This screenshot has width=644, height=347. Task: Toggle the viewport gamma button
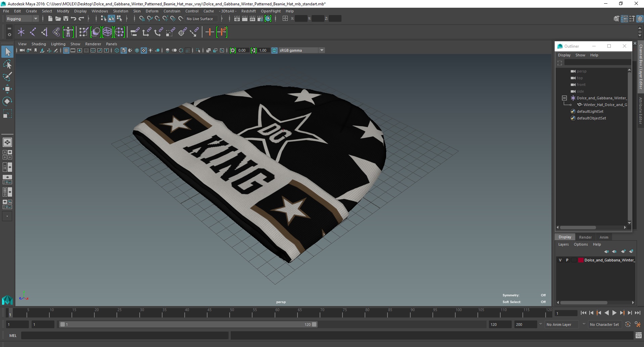point(254,50)
